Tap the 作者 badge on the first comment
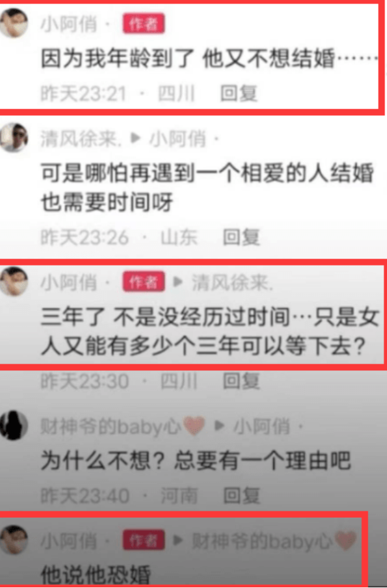 coord(144,24)
